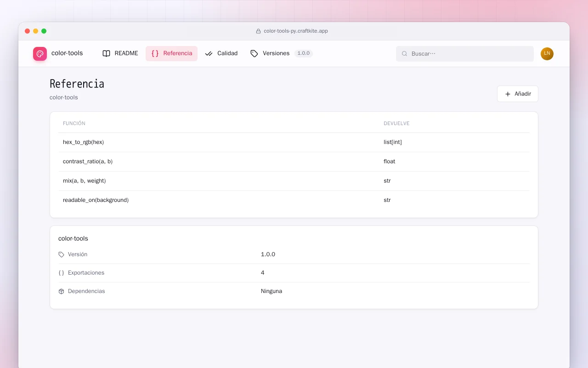Open the Versiones tab
Screen dimensions: 588x368
click(282, 53)
